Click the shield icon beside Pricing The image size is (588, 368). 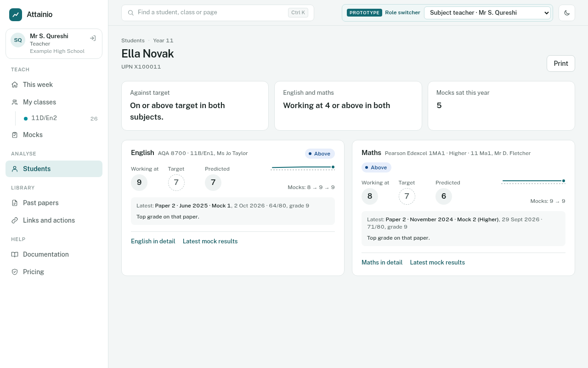coord(15,272)
